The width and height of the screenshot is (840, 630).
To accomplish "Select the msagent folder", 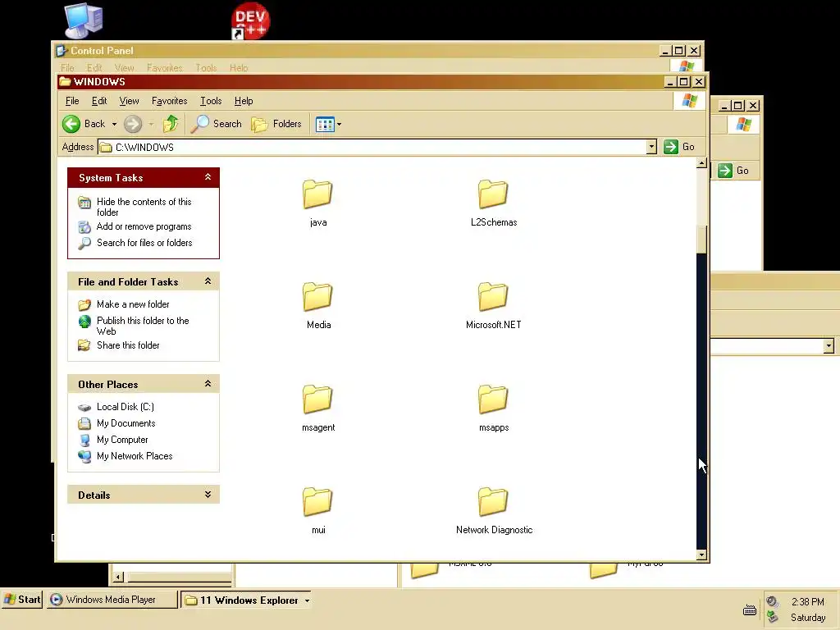I will coord(317,409).
